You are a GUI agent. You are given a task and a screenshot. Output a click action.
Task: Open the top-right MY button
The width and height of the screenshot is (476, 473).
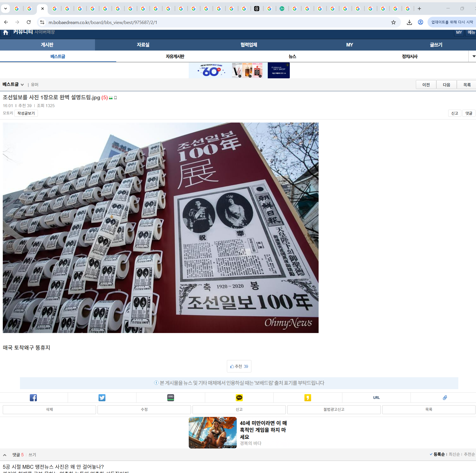coord(459,33)
